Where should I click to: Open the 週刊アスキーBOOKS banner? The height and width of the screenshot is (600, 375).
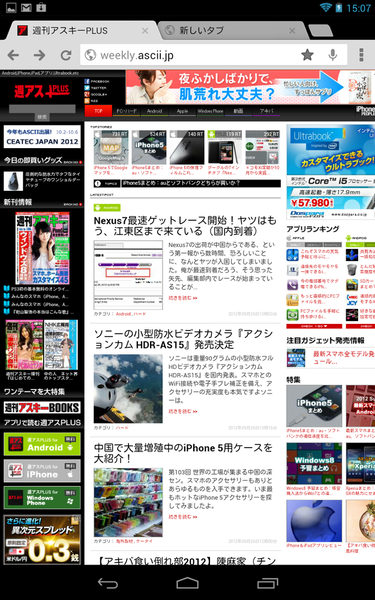pyautogui.click(x=42, y=408)
